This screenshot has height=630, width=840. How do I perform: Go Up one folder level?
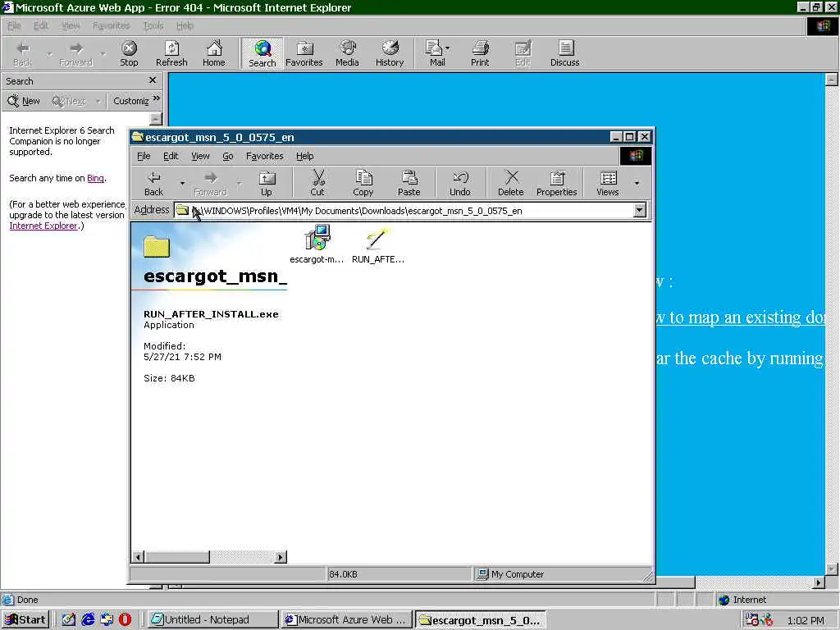(267, 183)
